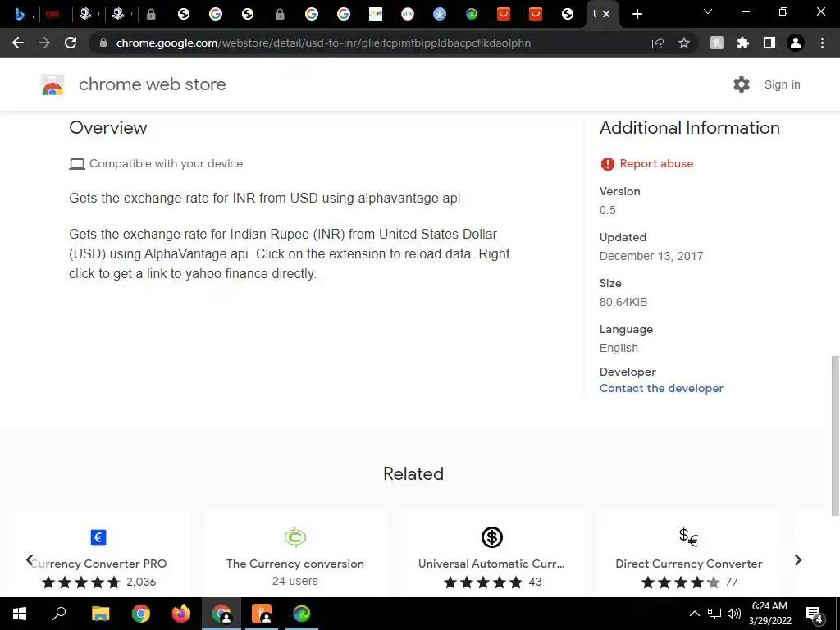This screenshot has width=840, height=630.
Task: Open the web store settings gear
Action: coord(742,84)
